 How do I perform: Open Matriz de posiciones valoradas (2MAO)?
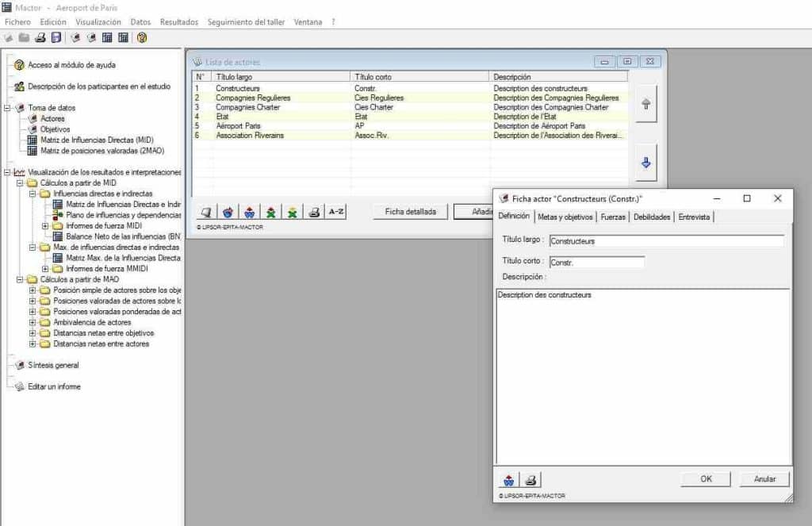(x=102, y=151)
